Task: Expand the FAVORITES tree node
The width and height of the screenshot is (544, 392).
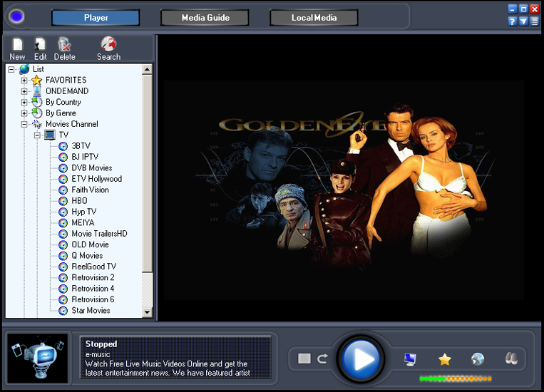Action: (x=24, y=81)
